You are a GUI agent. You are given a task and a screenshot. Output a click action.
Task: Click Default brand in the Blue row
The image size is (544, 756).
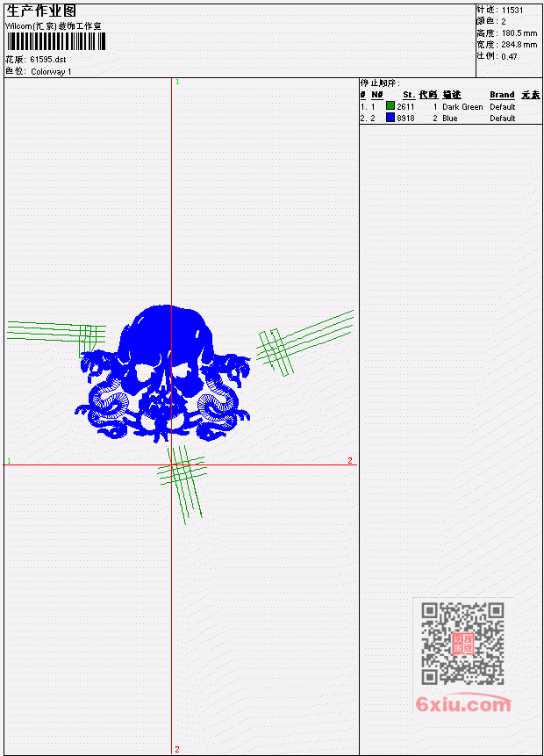click(503, 119)
